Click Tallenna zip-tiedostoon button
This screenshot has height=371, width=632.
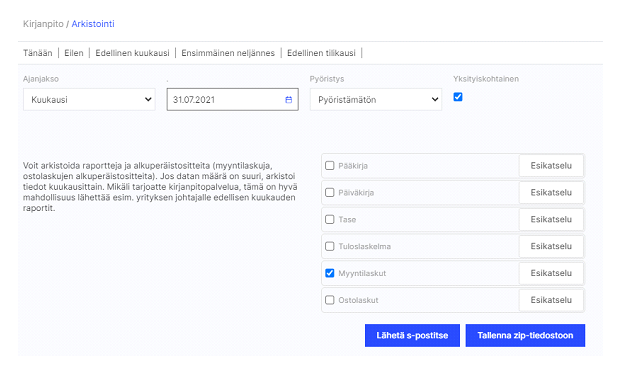[x=525, y=336]
